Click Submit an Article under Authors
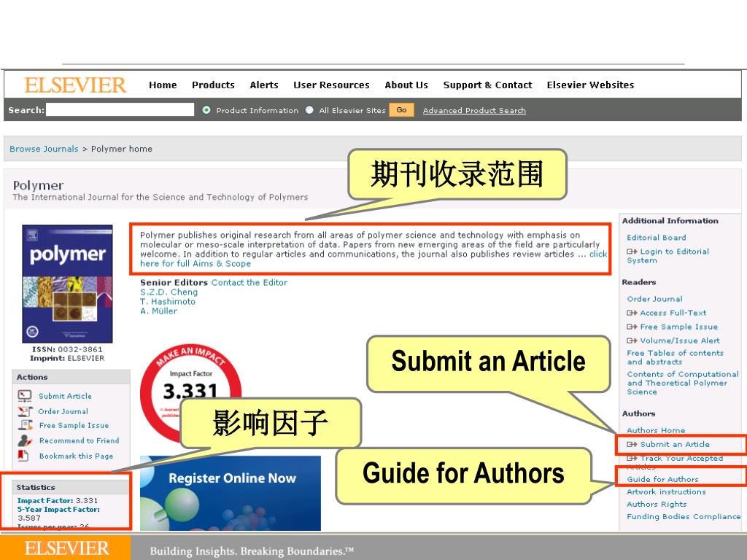 coord(675,444)
